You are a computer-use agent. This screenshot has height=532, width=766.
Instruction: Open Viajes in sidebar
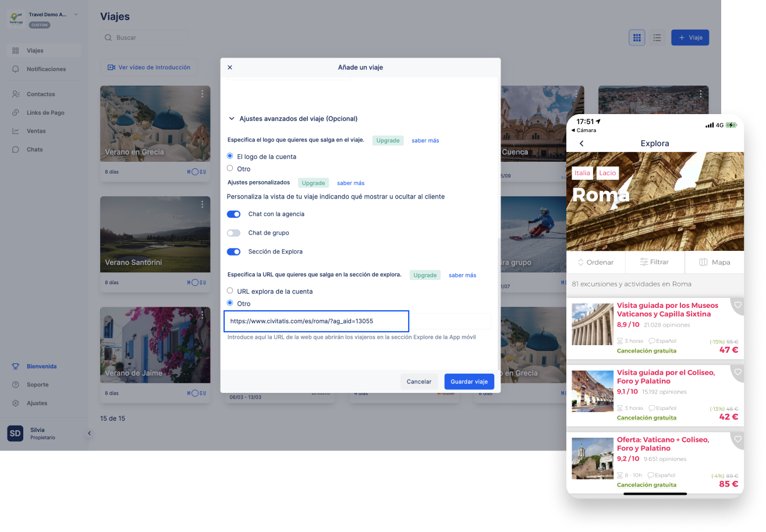(x=44, y=51)
